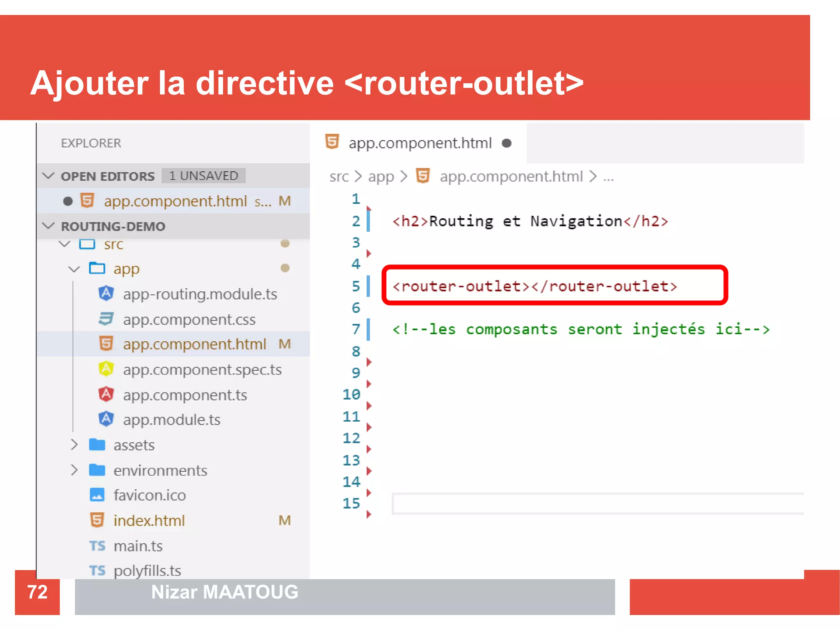This screenshot has height=630, width=840.
Task: Click the CSS icon beside app.component.css
Action: [x=106, y=319]
